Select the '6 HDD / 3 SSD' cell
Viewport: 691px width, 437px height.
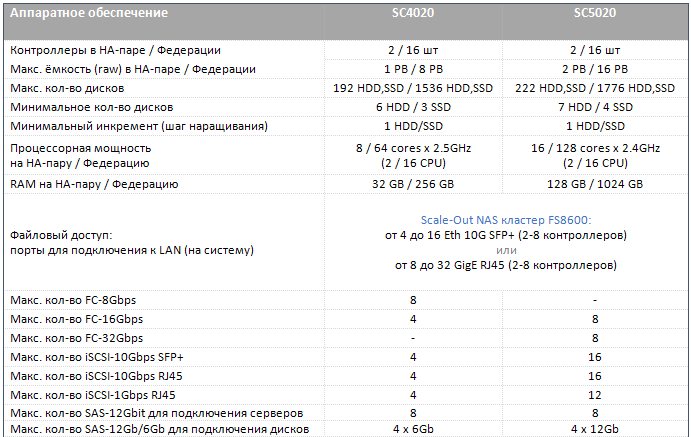413,107
